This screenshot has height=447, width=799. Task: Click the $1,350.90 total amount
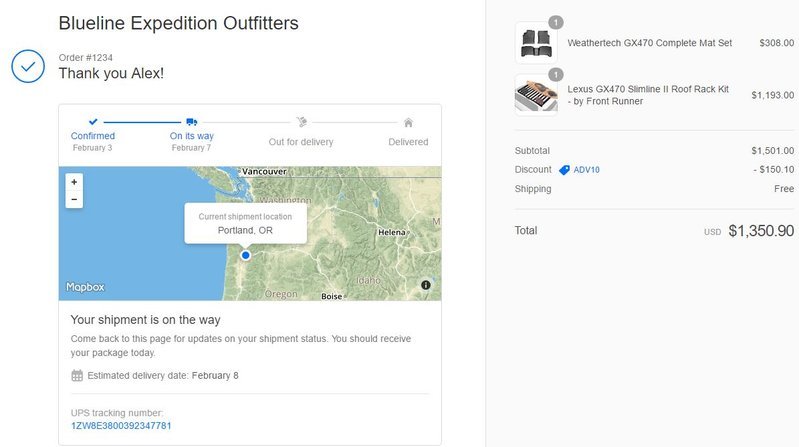click(x=761, y=230)
